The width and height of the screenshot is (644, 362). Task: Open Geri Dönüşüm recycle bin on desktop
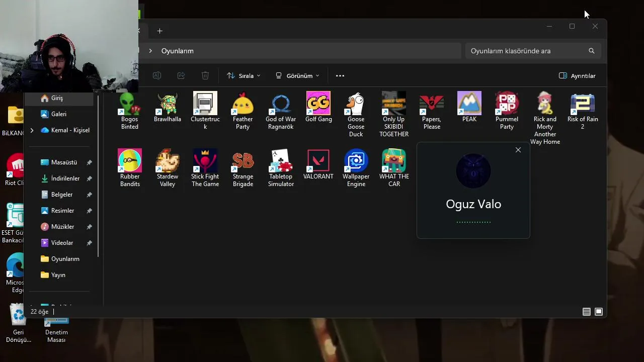(18, 323)
